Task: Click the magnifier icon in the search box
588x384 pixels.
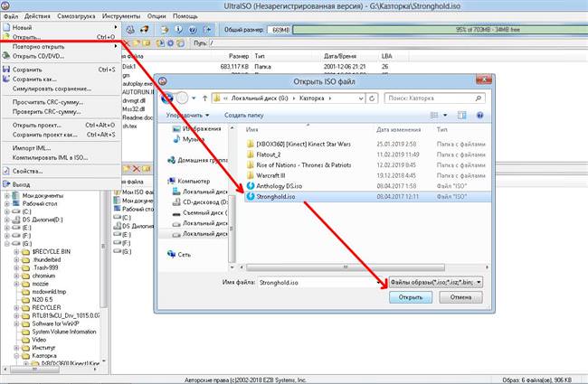Action: coord(479,98)
